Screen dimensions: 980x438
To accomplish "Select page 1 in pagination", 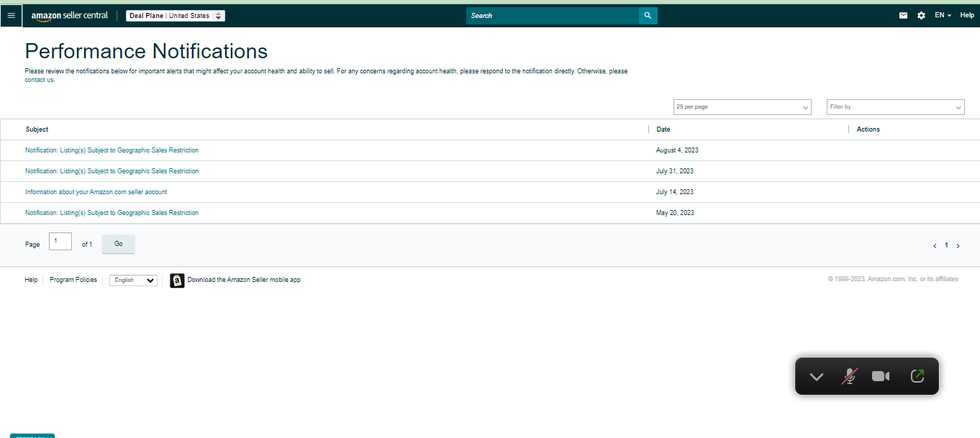I will 946,245.
